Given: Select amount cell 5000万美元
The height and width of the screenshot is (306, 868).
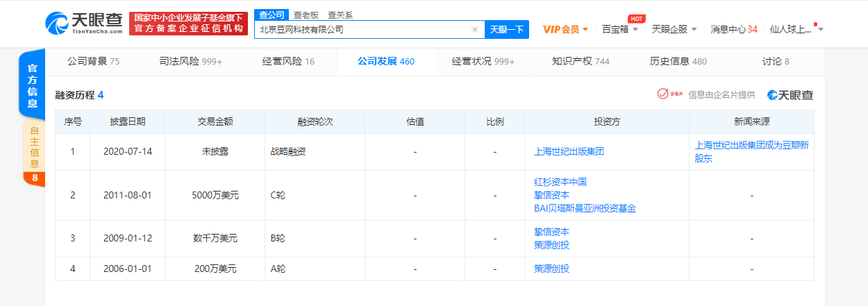Looking at the screenshot, I should coord(215,195).
